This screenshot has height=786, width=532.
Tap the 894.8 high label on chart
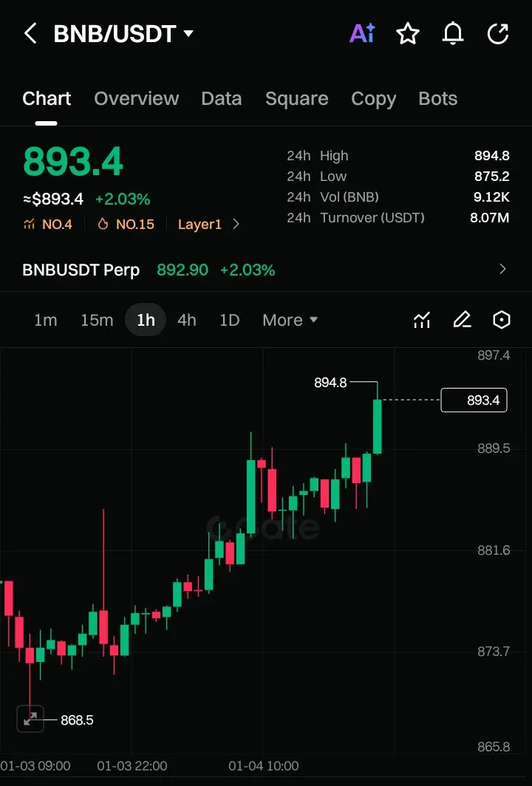click(x=330, y=383)
